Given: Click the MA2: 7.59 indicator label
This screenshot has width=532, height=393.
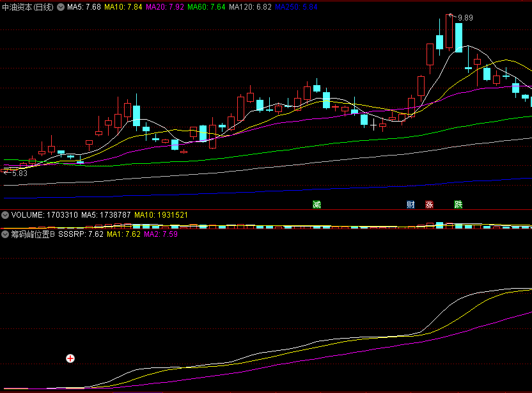Looking at the screenshot, I should (x=160, y=234).
